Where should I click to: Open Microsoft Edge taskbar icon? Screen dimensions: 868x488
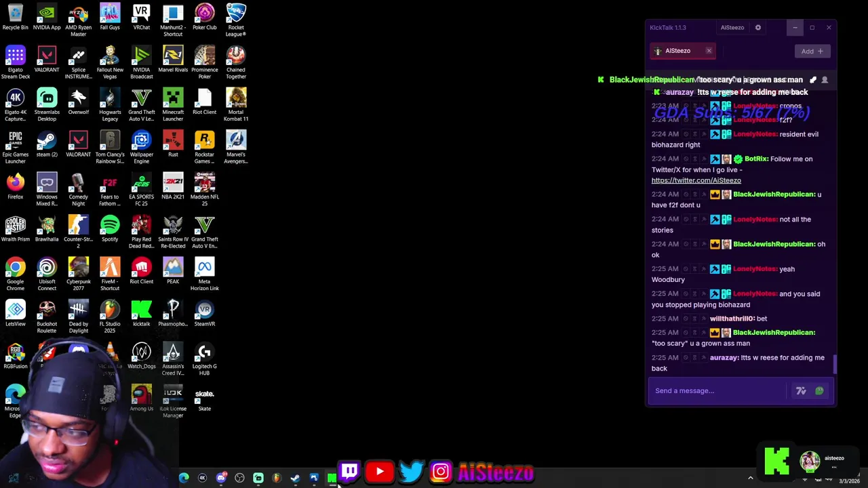[184, 479]
